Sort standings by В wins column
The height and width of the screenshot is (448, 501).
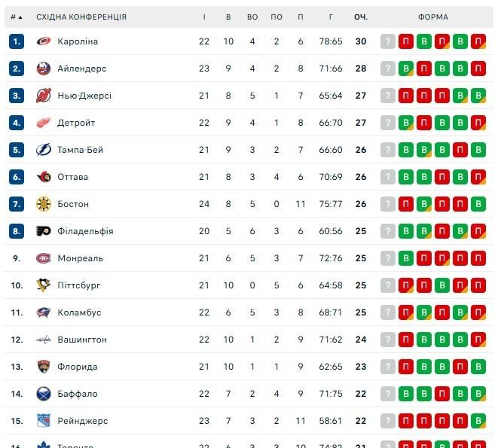click(228, 17)
